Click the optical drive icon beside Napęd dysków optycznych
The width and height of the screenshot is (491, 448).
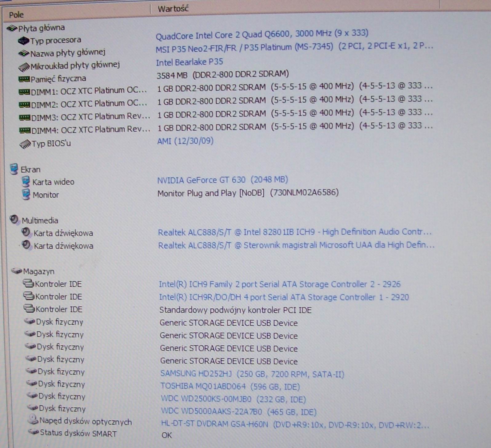pyautogui.click(x=33, y=420)
